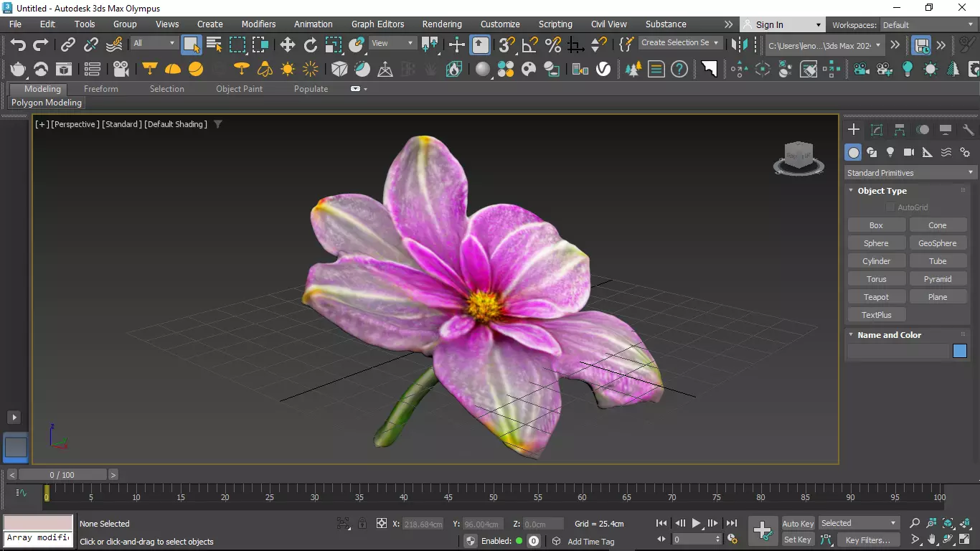Open the Rendering menu
980x551 pixels.
(x=442, y=24)
